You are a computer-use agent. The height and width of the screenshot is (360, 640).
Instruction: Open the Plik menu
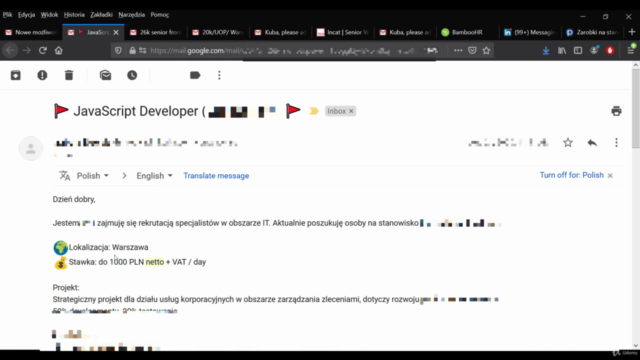point(7,15)
